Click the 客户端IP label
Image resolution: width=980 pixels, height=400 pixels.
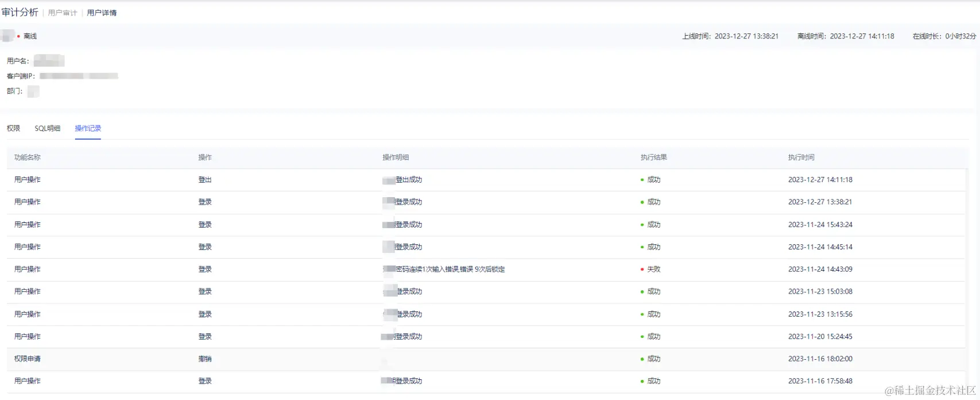(21, 76)
